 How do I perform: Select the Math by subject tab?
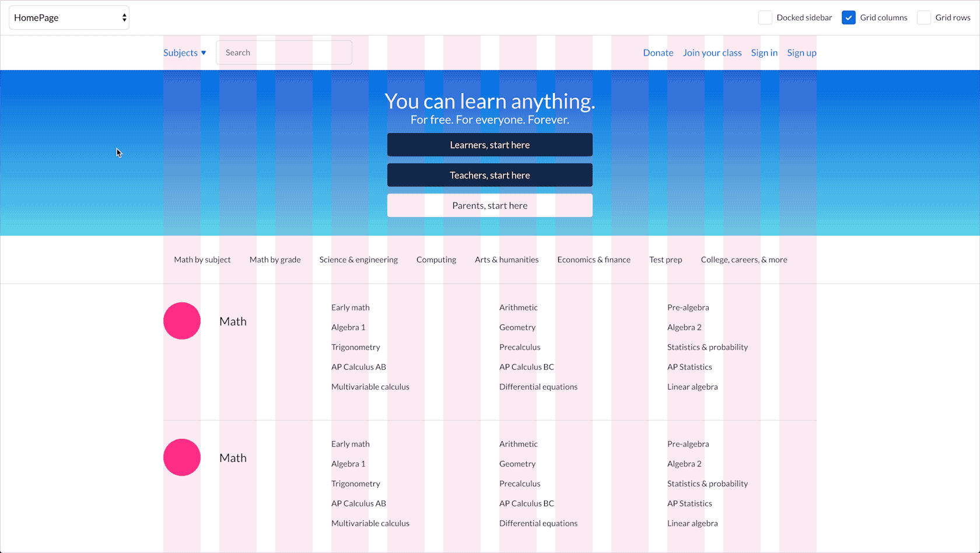pos(202,260)
